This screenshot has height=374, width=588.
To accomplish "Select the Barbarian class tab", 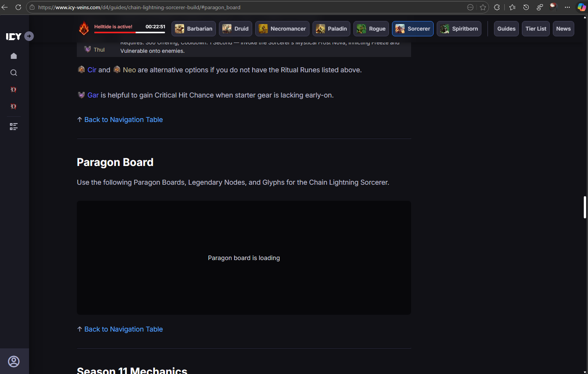I will point(194,29).
